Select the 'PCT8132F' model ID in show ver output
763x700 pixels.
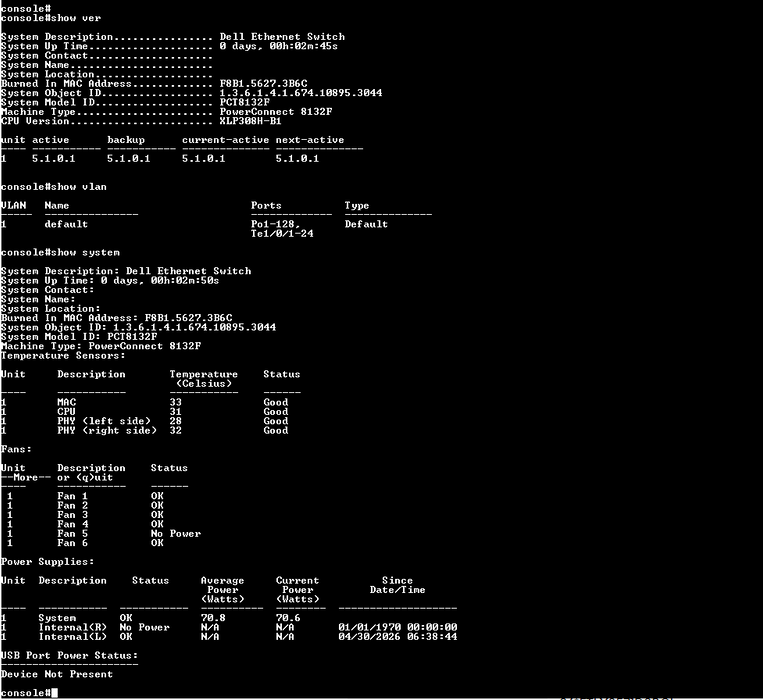tap(244, 102)
